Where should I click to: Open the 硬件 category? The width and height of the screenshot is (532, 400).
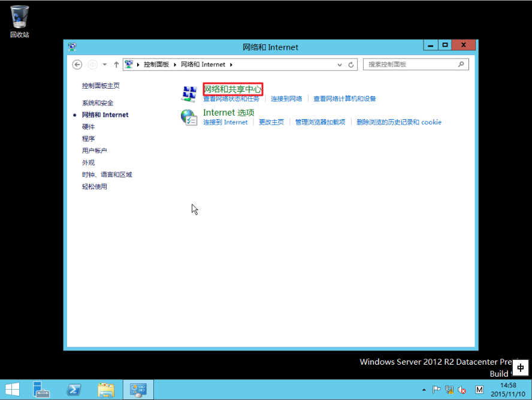[x=88, y=127]
